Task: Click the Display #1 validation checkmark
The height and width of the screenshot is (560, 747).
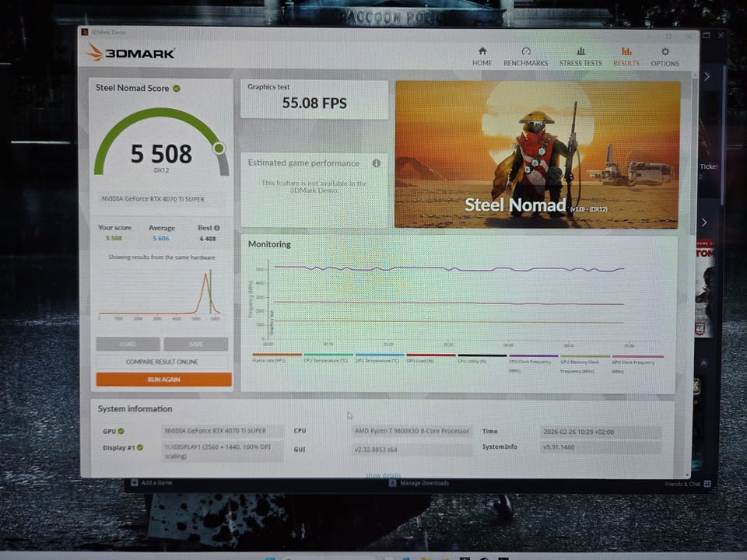Action: 140,447
